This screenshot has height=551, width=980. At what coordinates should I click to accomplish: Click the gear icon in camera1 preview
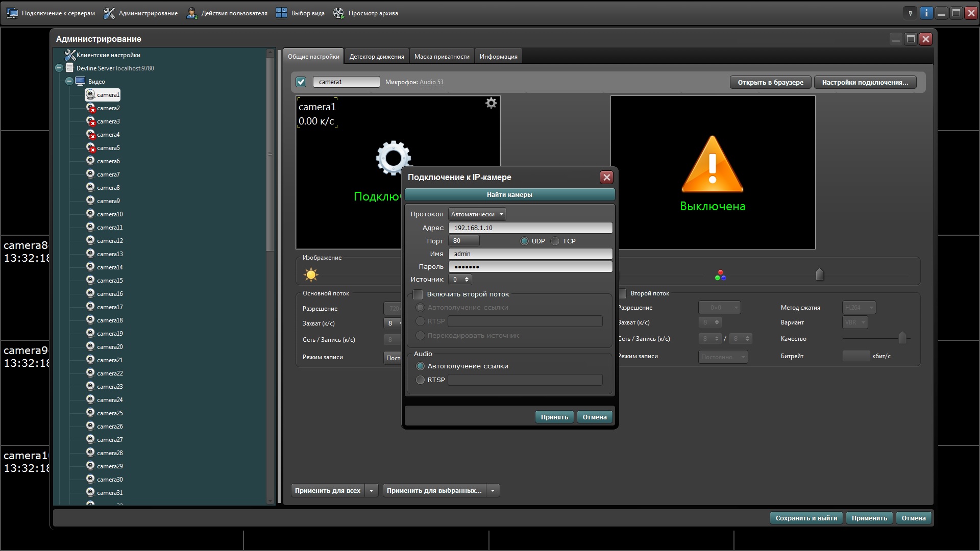(491, 104)
